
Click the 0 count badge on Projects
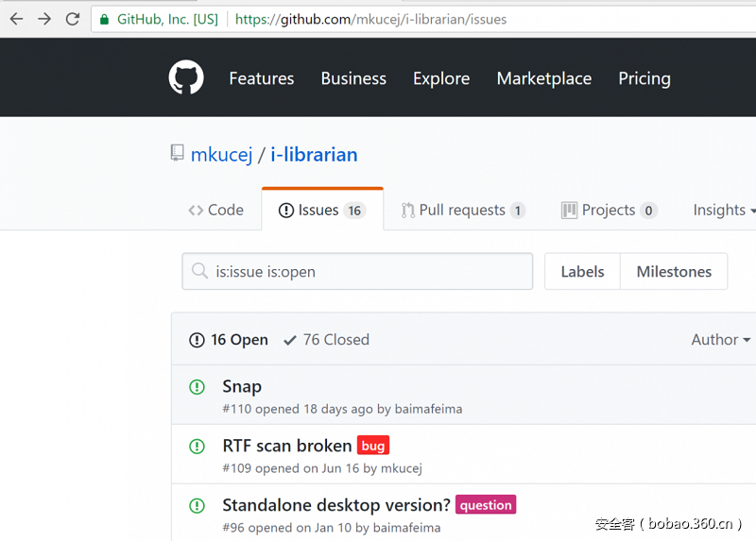(648, 211)
